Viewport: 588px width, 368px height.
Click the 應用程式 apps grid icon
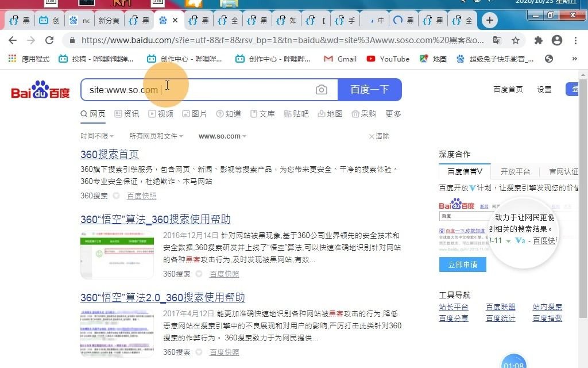pyautogui.click(x=11, y=59)
